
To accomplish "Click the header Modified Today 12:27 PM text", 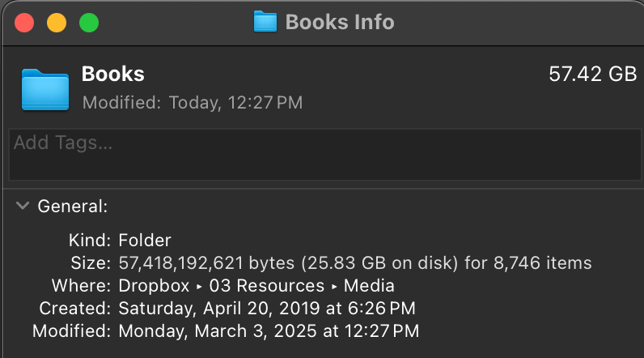I will (193, 103).
